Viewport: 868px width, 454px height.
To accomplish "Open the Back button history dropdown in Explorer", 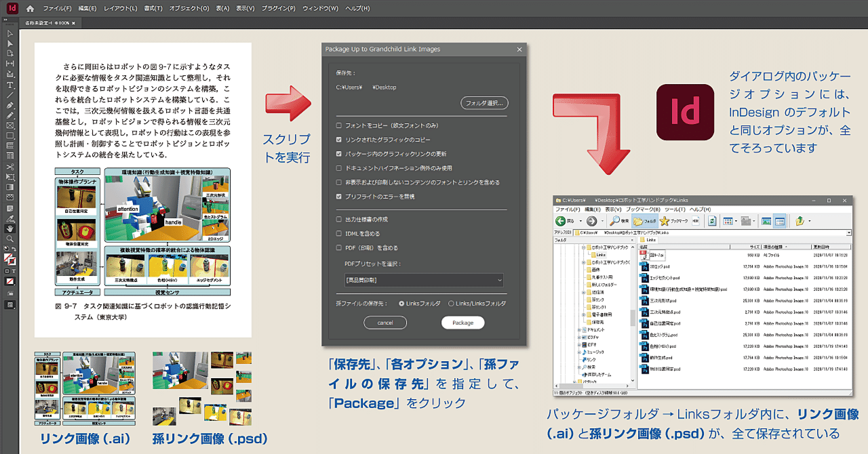I will click(580, 221).
